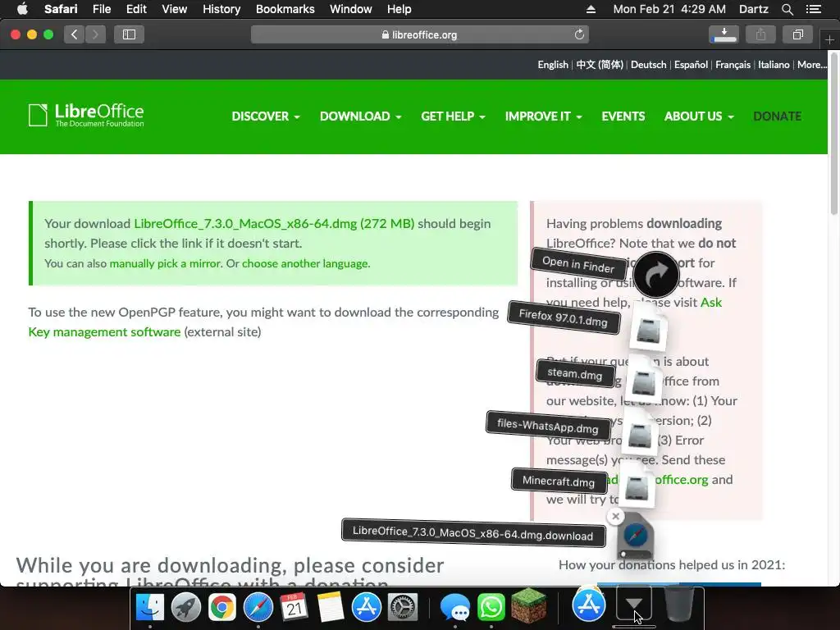Launch Google Chrome from the Dock
Viewport: 840px width, 630px height.
(x=221, y=607)
